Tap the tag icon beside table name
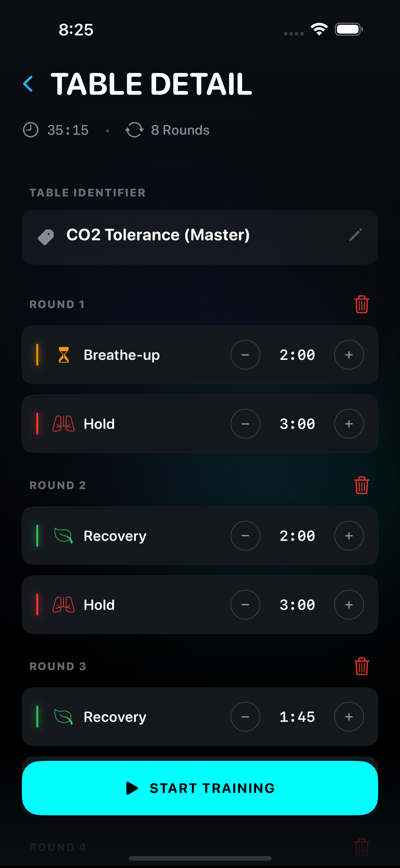Viewport: 400px width, 868px height. tap(46, 237)
